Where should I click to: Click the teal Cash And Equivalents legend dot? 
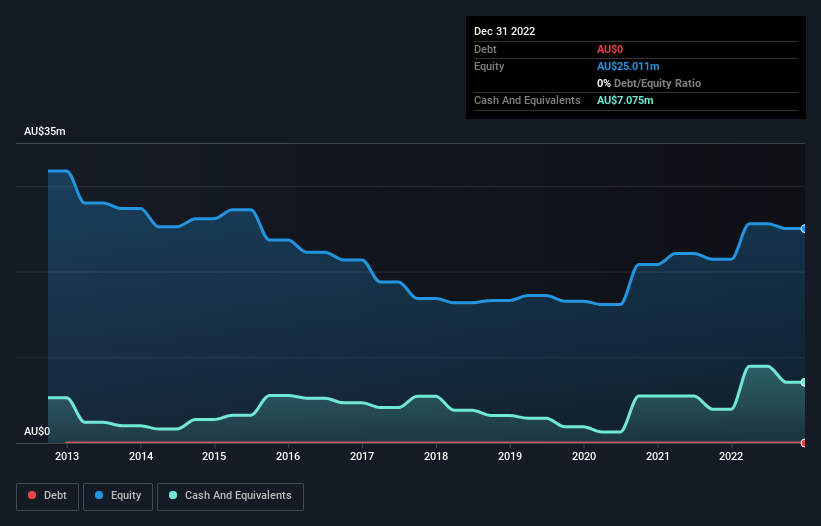tap(173, 495)
